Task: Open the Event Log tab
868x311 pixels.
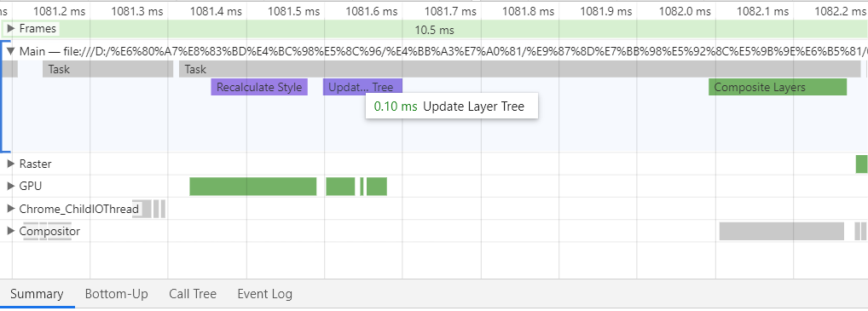Action: coord(264,294)
